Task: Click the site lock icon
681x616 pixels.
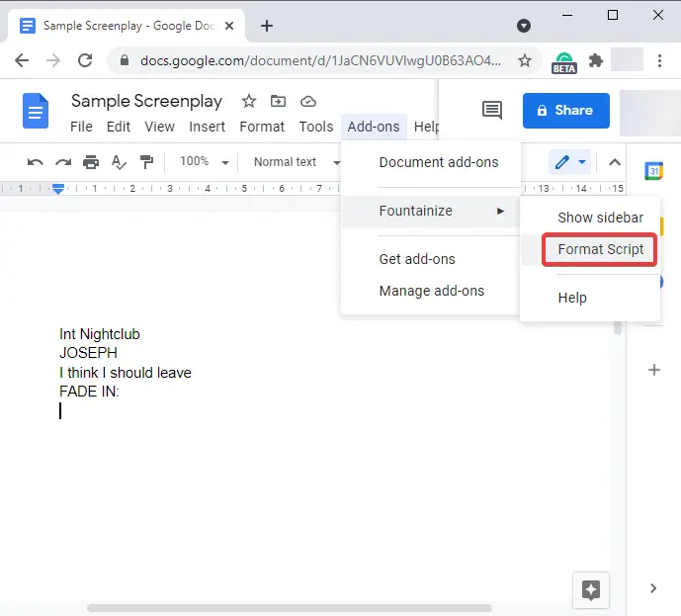Action: pyautogui.click(x=125, y=60)
